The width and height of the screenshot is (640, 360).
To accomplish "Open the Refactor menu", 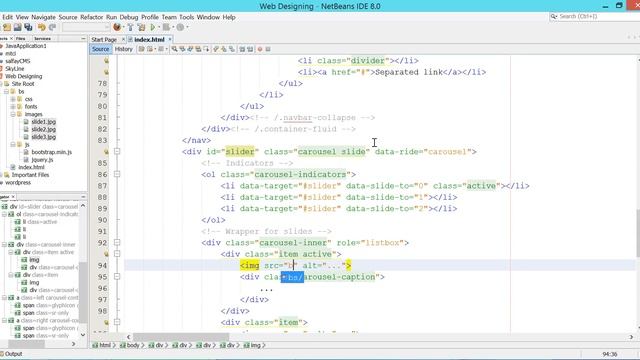I will pyautogui.click(x=91, y=17).
